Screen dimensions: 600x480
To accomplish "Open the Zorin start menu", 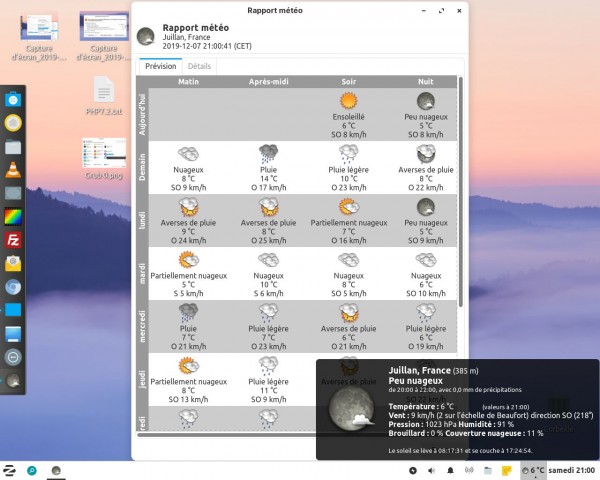I will [9, 470].
